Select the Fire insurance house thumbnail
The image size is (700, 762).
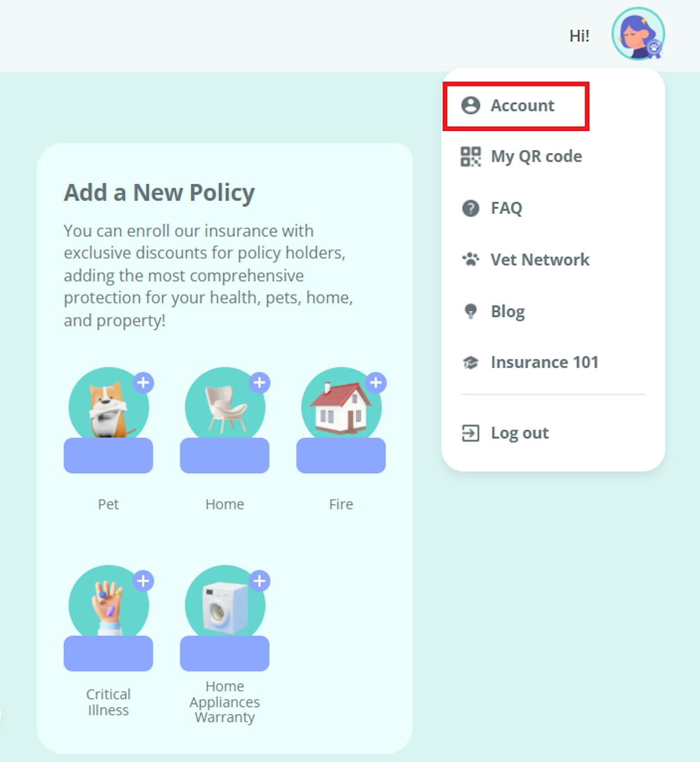[x=340, y=406]
